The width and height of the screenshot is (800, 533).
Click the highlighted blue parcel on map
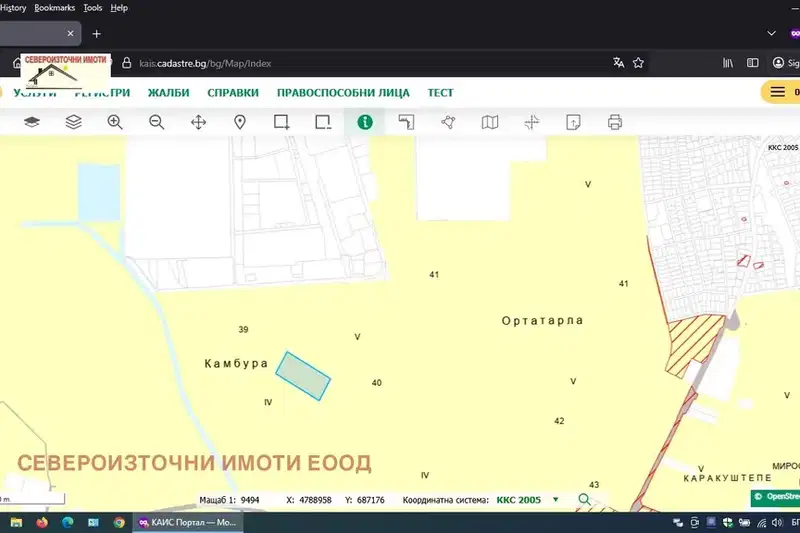(x=303, y=376)
